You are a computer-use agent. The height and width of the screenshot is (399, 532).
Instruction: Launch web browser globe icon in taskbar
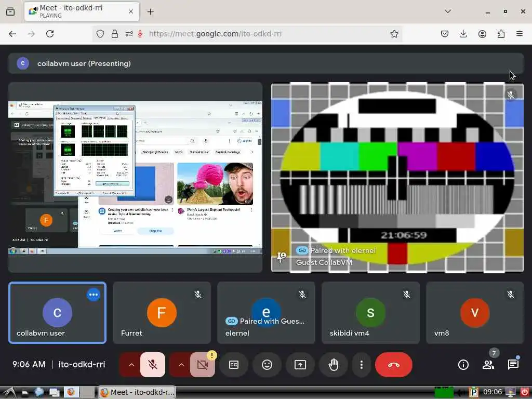coord(39,392)
